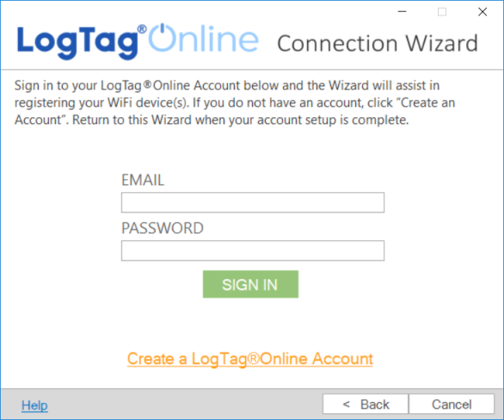The width and height of the screenshot is (504, 420).
Task: Click the EMAIL field label
Action: tap(143, 180)
